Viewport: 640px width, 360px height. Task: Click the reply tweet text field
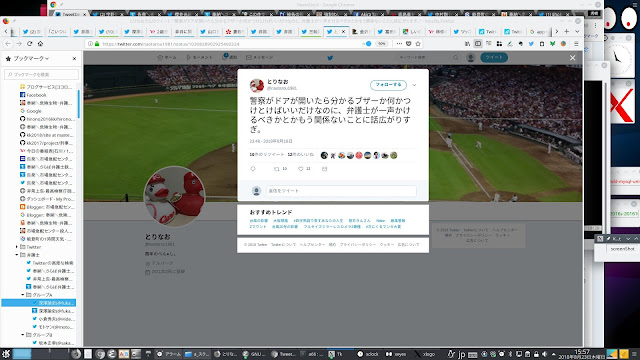341,191
